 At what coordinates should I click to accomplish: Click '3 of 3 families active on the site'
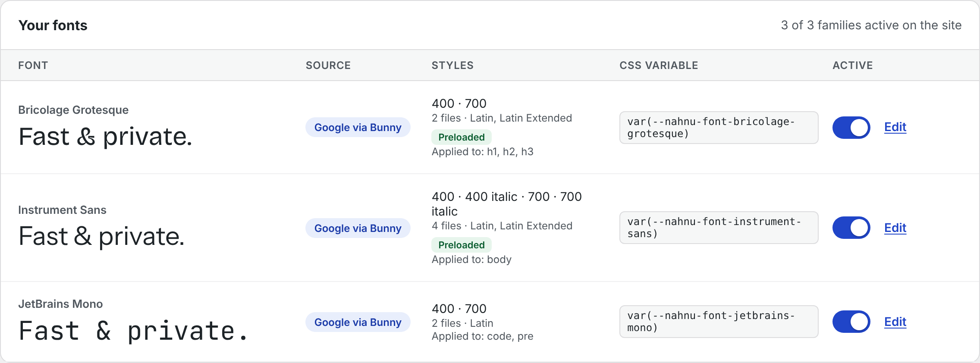pyautogui.click(x=871, y=25)
